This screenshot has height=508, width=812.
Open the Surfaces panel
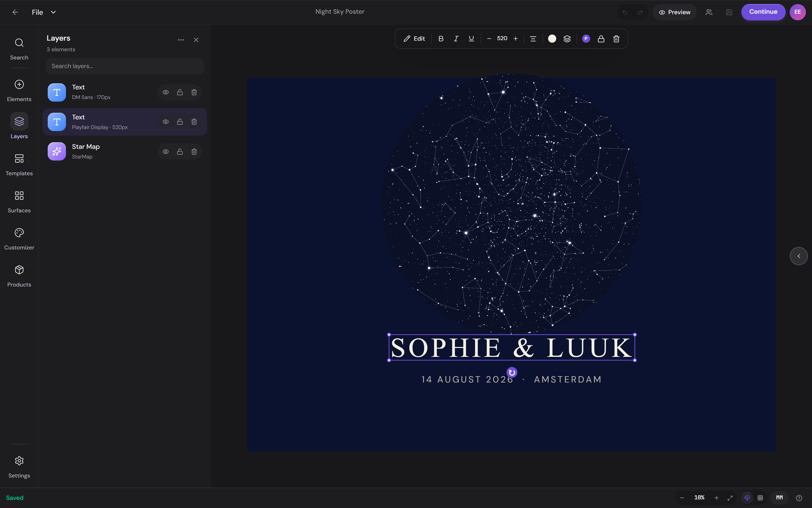point(19,202)
